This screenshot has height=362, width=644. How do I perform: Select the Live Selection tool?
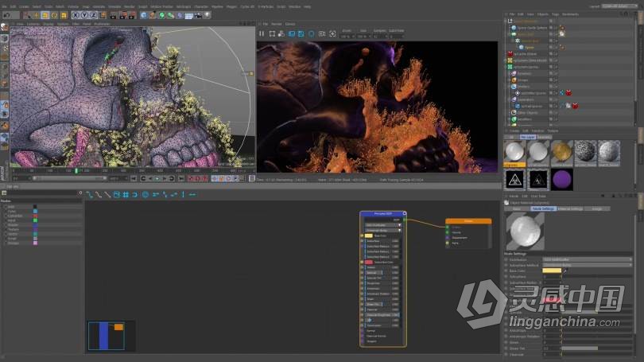(27, 15)
